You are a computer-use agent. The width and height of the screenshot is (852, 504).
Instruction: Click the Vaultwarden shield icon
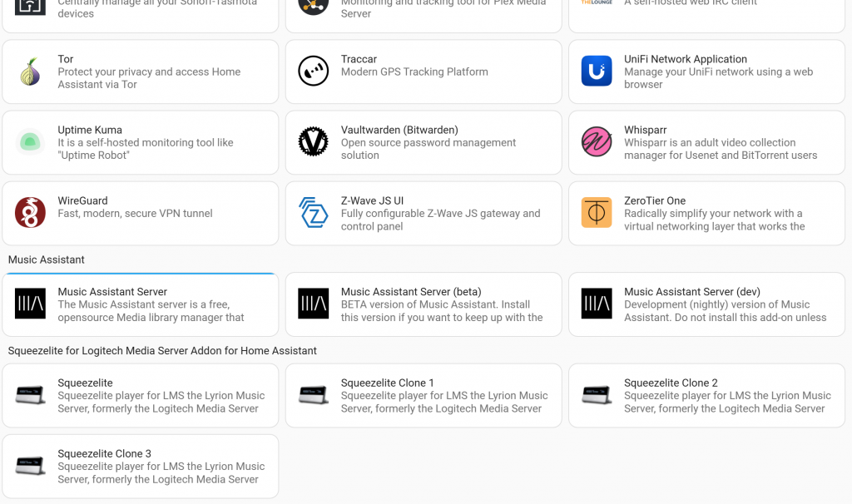[x=314, y=142]
